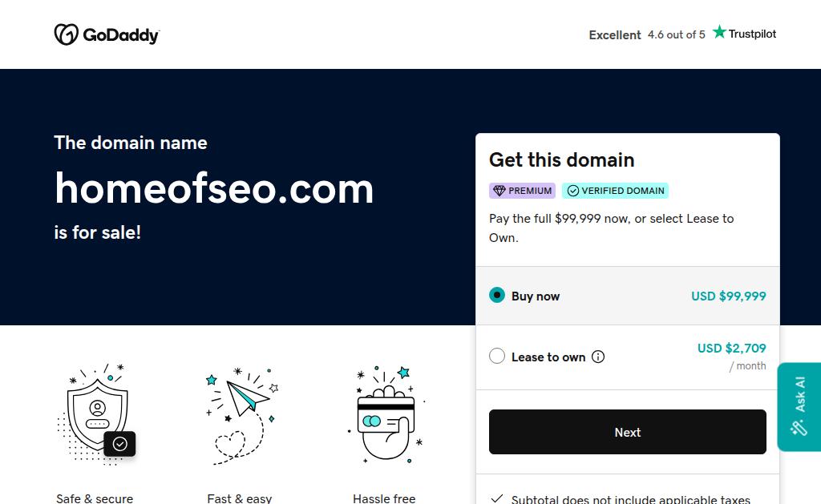Click the Lease to own info icon
Image resolution: width=821 pixels, height=504 pixels.
pos(598,357)
